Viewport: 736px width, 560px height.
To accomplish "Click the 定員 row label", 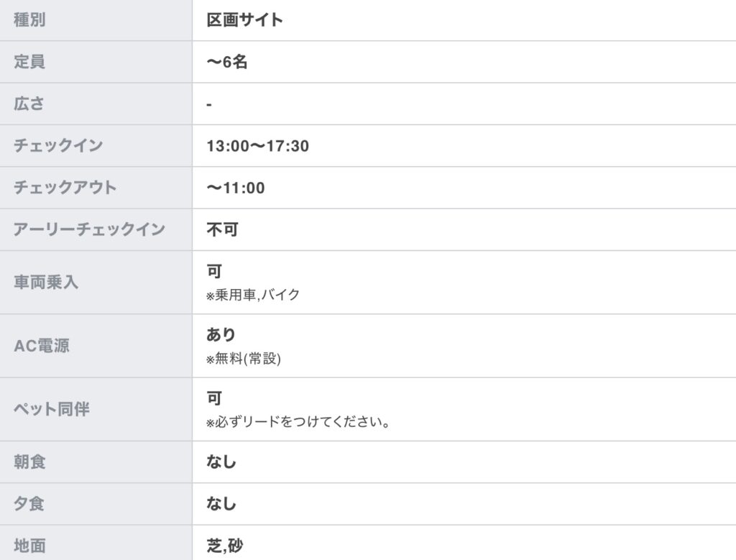I will tap(29, 62).
